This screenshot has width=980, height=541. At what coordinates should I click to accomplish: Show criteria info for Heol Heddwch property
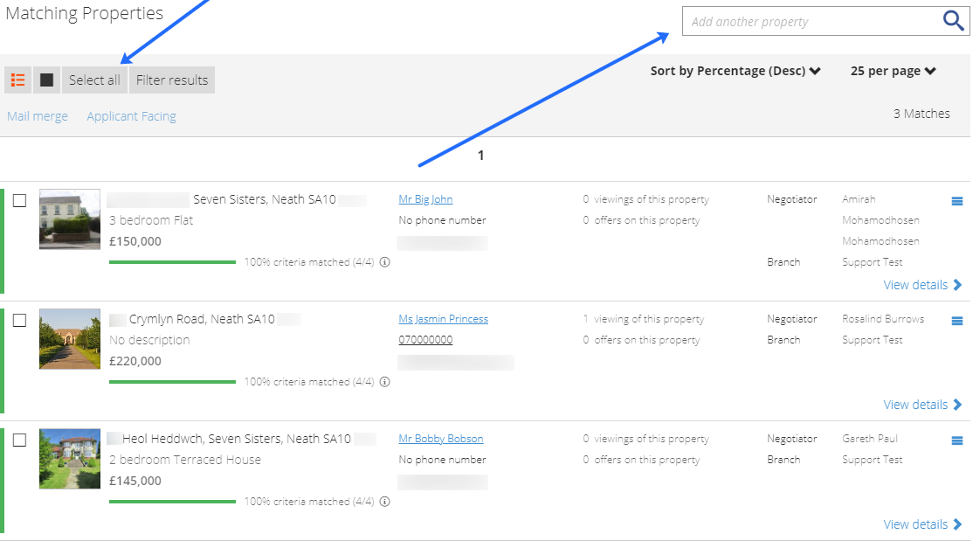pos(385,502)
